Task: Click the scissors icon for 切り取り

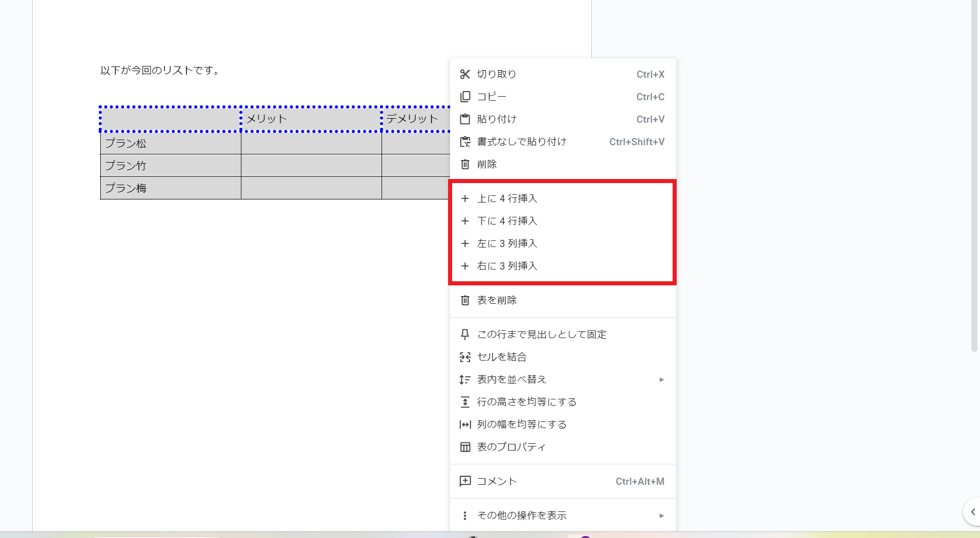Action: (x=464, y=74)
